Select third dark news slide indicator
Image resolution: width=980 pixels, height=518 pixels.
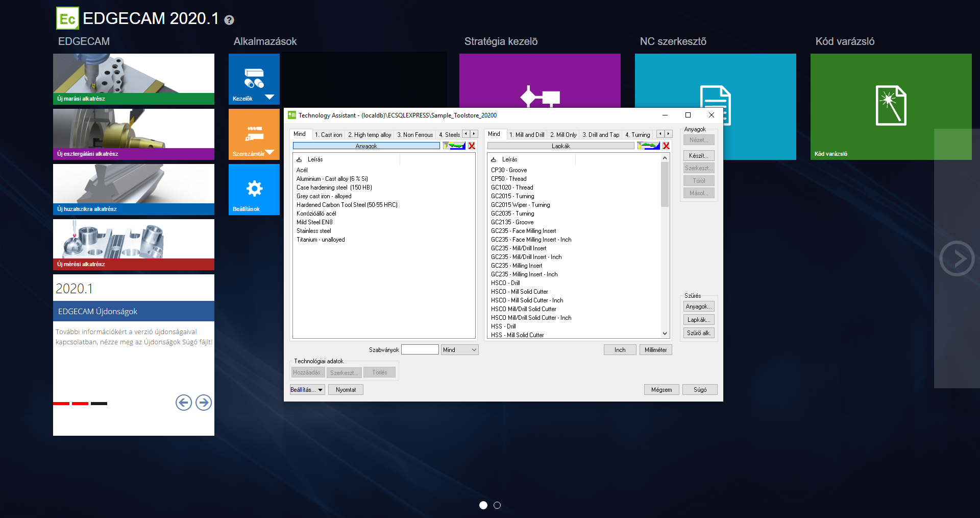click(99, 404)
